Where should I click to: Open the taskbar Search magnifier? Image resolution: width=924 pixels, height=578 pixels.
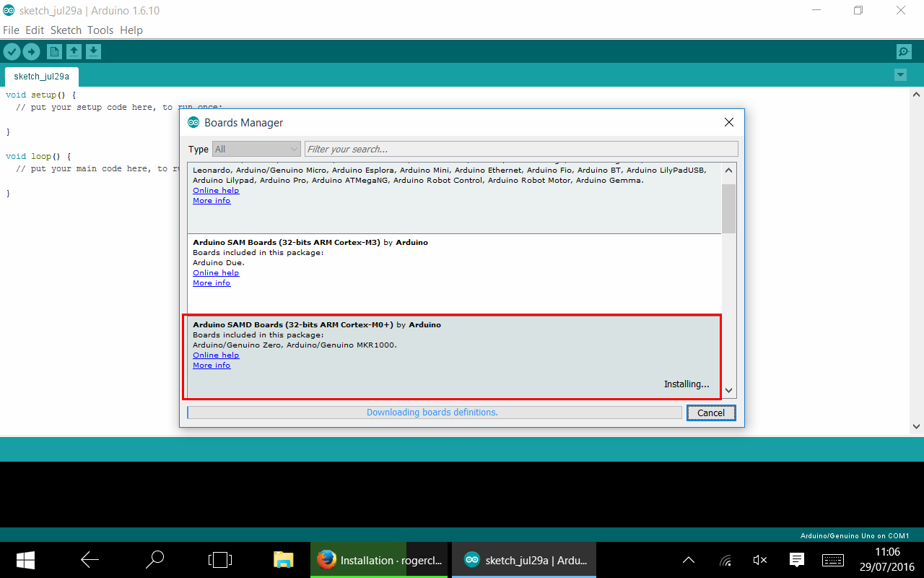point(154,560)
